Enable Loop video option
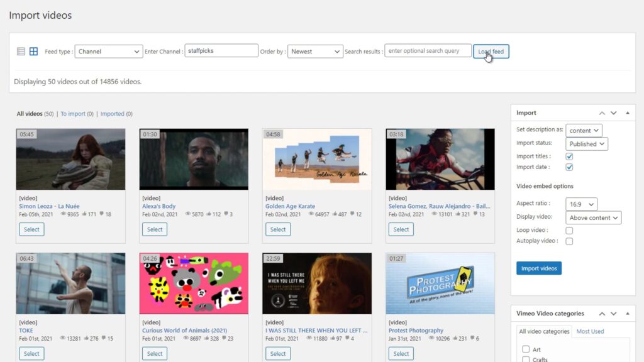This screenshot has height=362, width=644. coord(568,231)
